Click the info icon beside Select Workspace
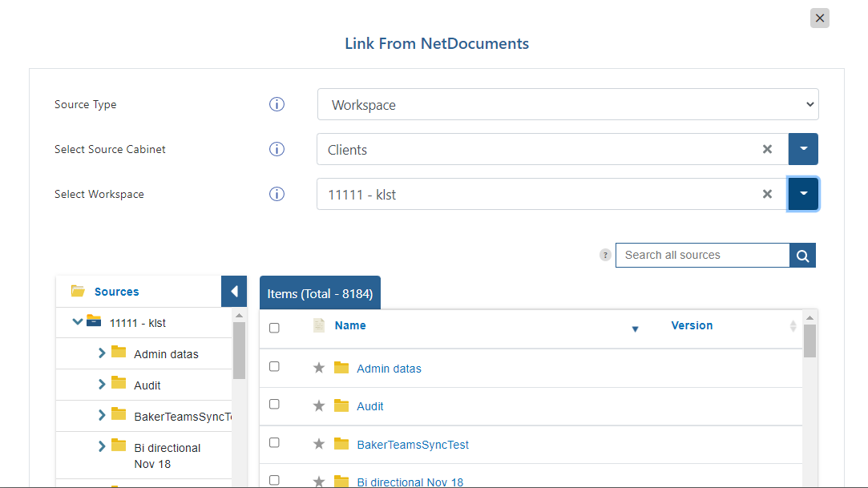 [x=277, y=194]
